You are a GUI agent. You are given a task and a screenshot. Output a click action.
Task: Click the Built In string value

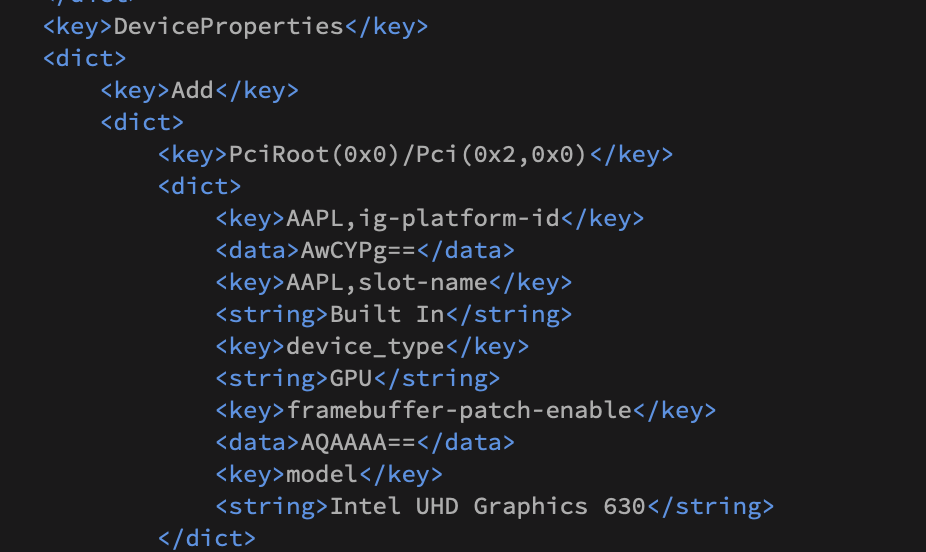(387, 314)
